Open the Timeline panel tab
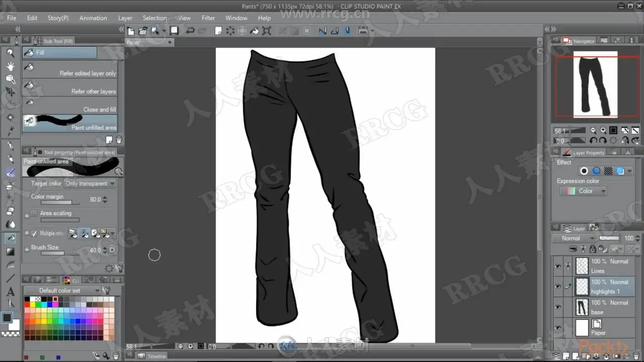Screen dimensions: 644x362 152,356
